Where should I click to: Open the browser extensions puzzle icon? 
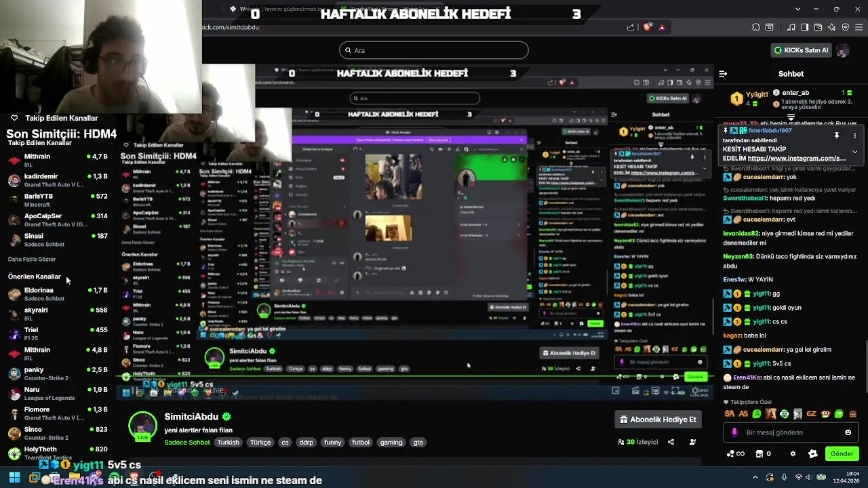pyautogui.click(x=756, y=28)
